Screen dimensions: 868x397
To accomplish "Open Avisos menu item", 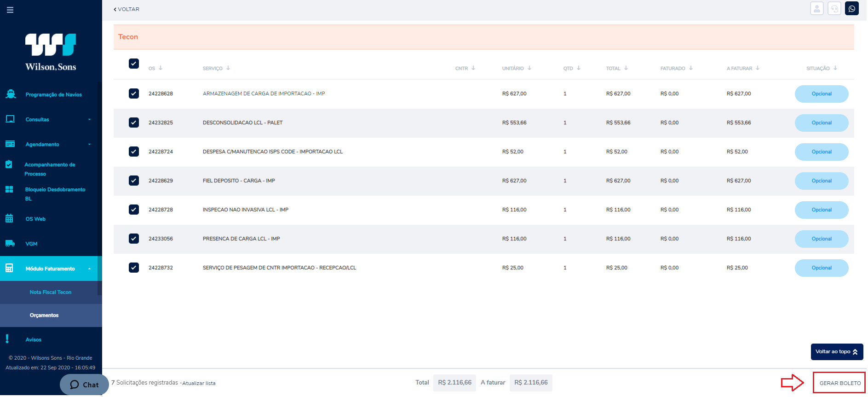I will tap(34, 339).
